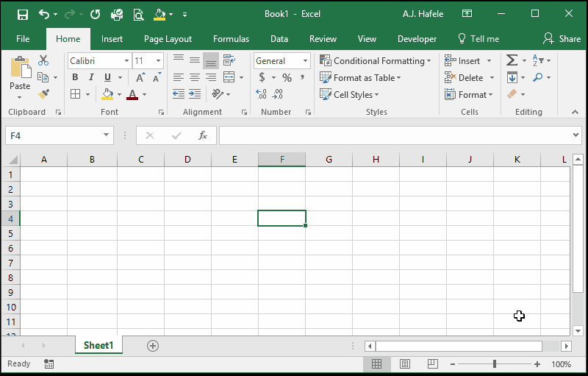Screen dimensions: 588x376
Task: Click the Decrease Font Size icon
Action: coord(157,78)
